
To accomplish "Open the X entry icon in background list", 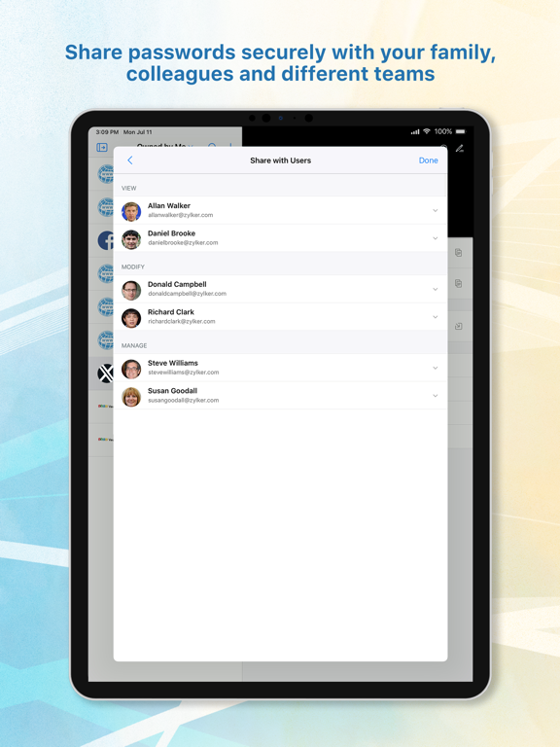I will pos(105,373).
